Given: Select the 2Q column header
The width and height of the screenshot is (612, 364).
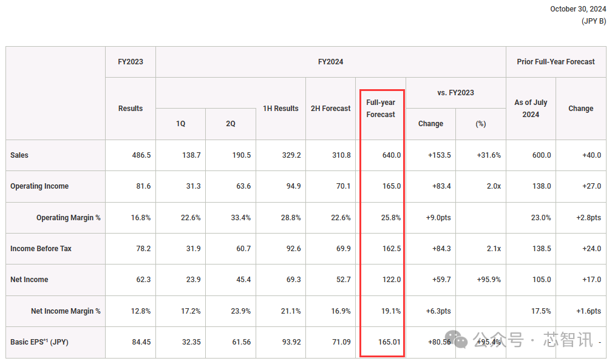Looking at the screenshot, I should (x=231, y=124).
